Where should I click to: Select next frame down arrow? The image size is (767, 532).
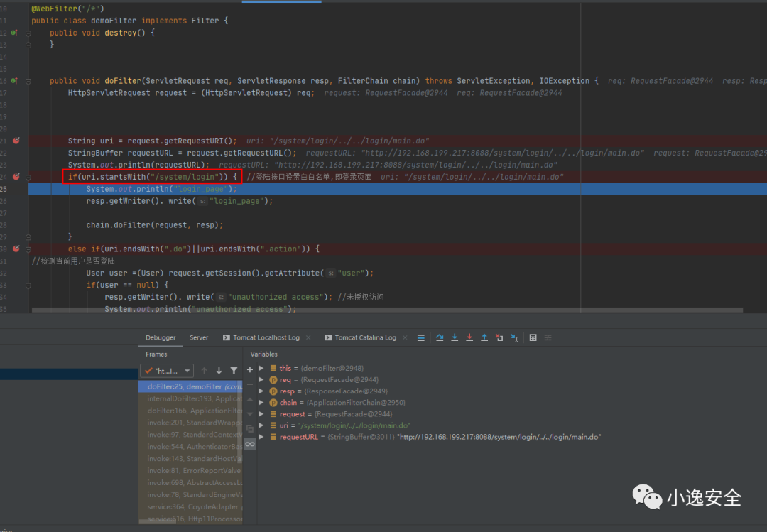(x=219, y=371)
